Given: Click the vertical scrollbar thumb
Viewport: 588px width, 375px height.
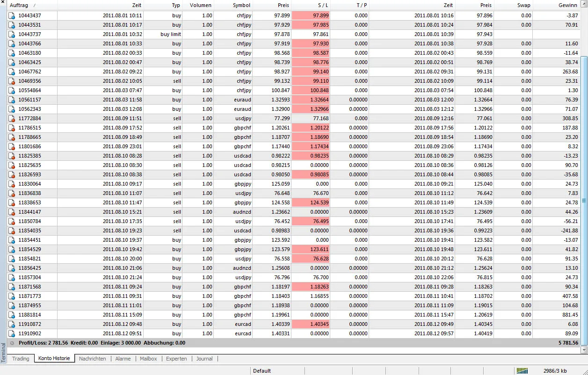Looking at the screenshot, I should (x=584, y=200).
